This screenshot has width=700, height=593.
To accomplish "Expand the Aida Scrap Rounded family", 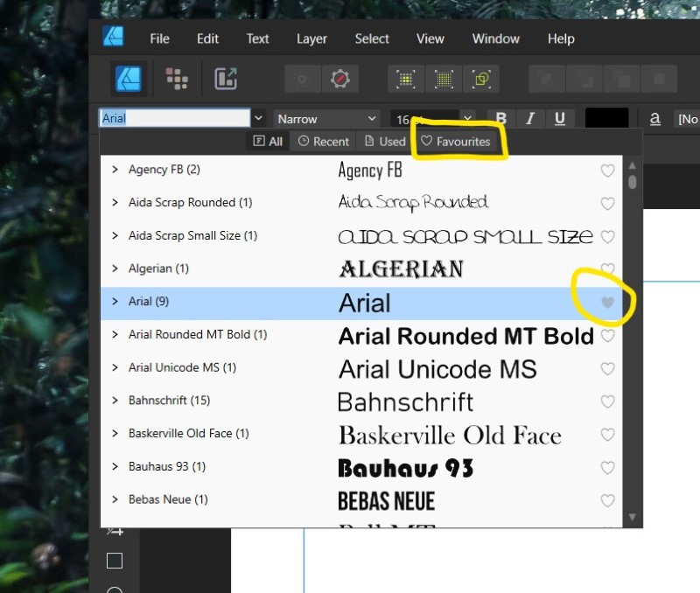I will tap(115, 203).
